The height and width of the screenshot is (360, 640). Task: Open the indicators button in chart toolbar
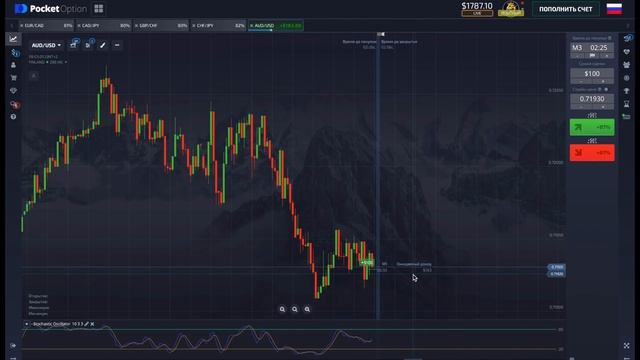(x=88, y=45)
